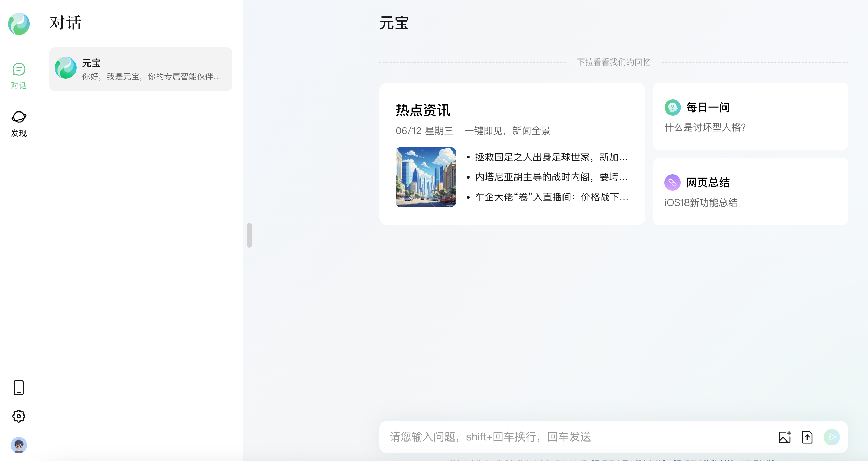The image size is (868, 461).
Task: Expand memories via 下拉看看我们的回忆
Action: click(613, 62)
